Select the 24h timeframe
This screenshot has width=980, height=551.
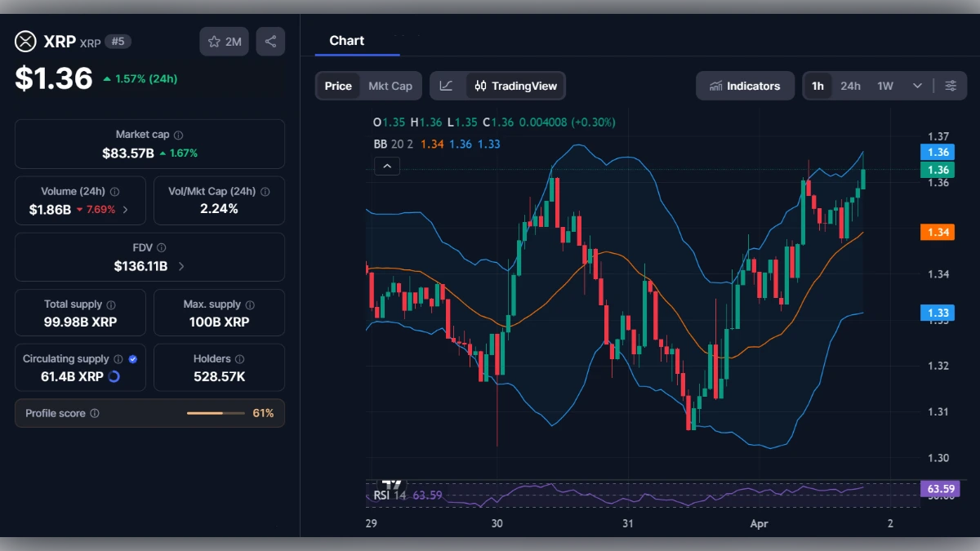click(849, 85)
